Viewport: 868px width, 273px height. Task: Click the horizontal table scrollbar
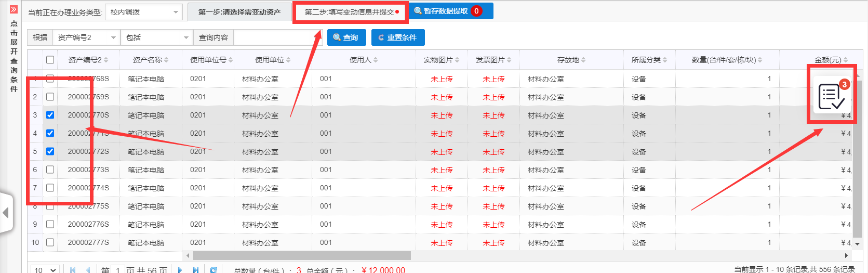click(301, 255)
